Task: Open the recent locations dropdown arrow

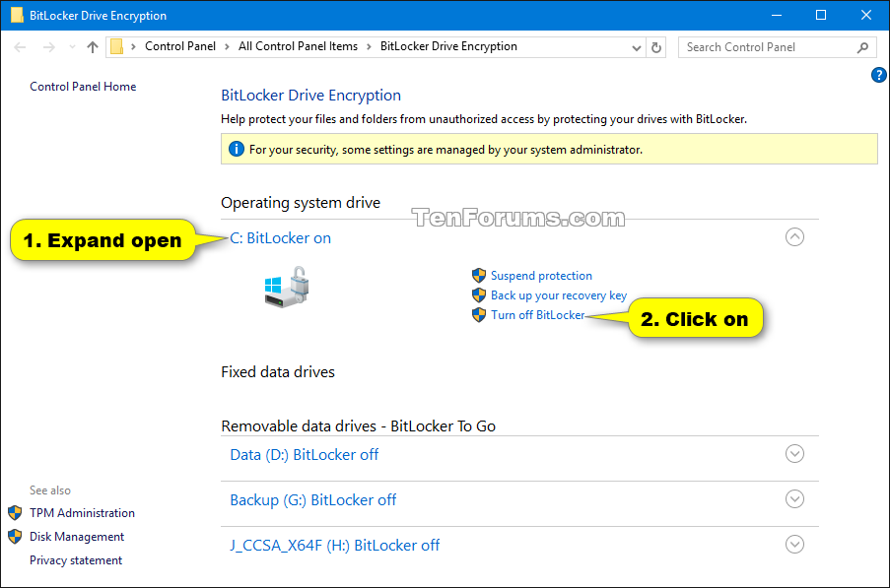Action: 72,47
